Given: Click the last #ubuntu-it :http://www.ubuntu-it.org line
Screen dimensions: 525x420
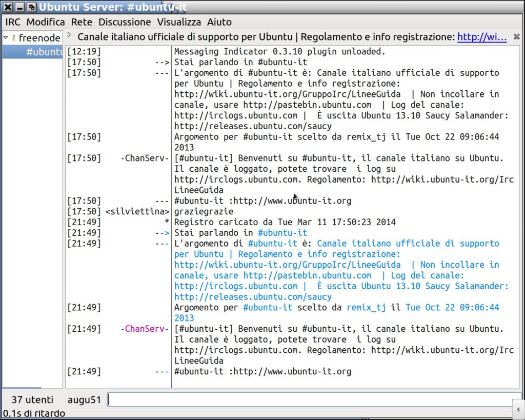Looking at the screenshot, I should 262,371.
